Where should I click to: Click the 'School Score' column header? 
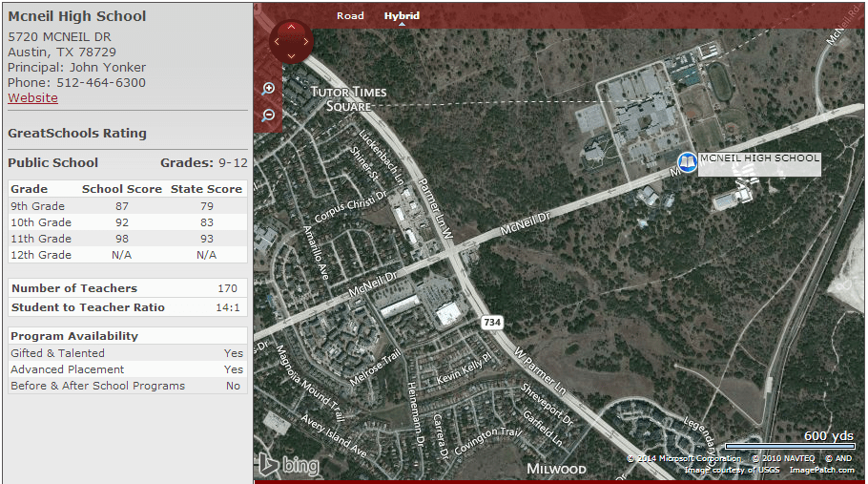click(x=122, y=189)
